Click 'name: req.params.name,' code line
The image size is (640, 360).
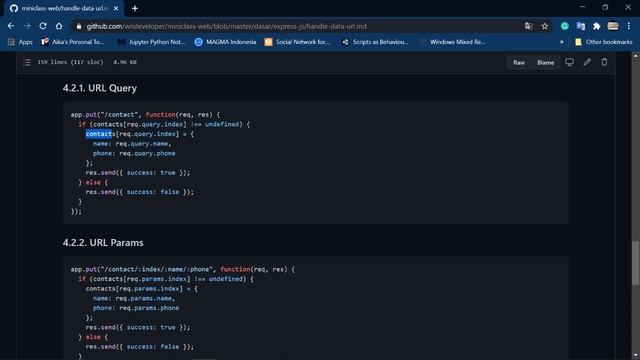[x=134, y=298]
